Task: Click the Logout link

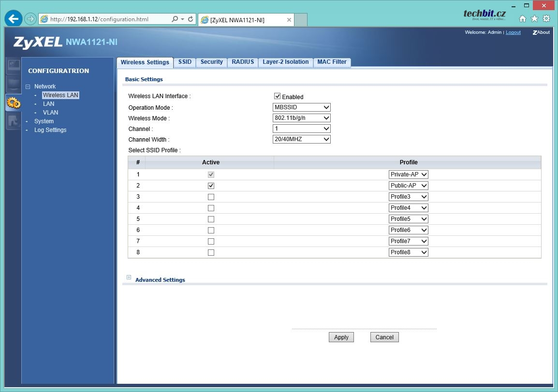Action: (513, 32)
